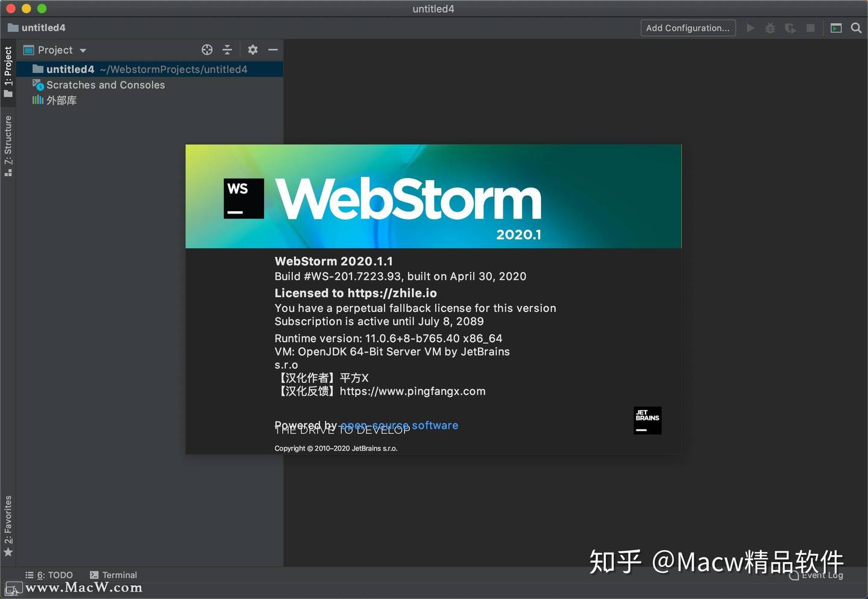Screen dimensions: 868x599
Task: Click the Run with Coverage icon
Action: click(x=790, y=28)
